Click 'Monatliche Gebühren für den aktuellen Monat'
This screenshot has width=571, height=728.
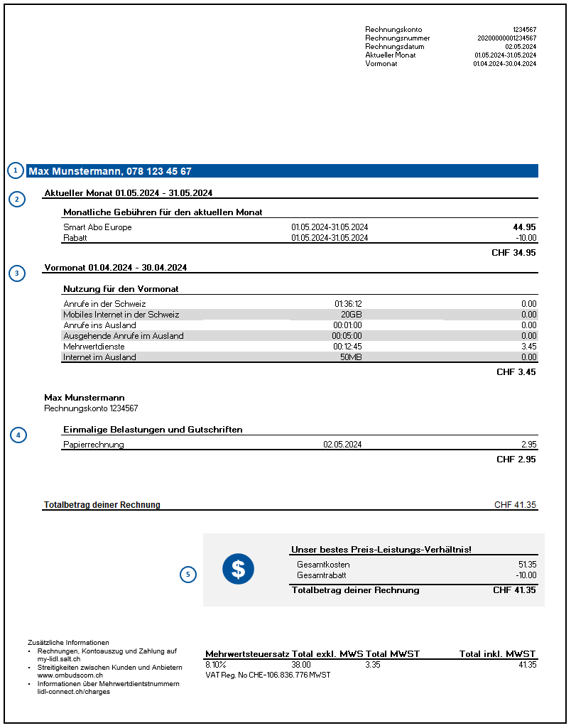163,212
